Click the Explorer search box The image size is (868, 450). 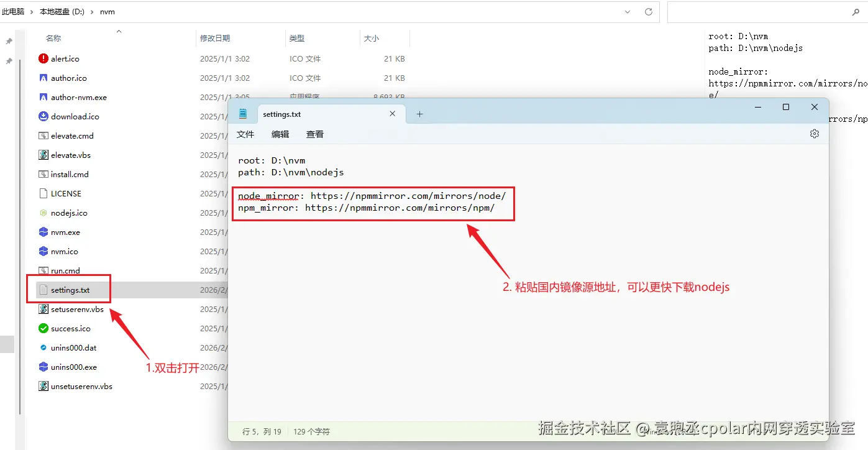click(x=767, y=12)
